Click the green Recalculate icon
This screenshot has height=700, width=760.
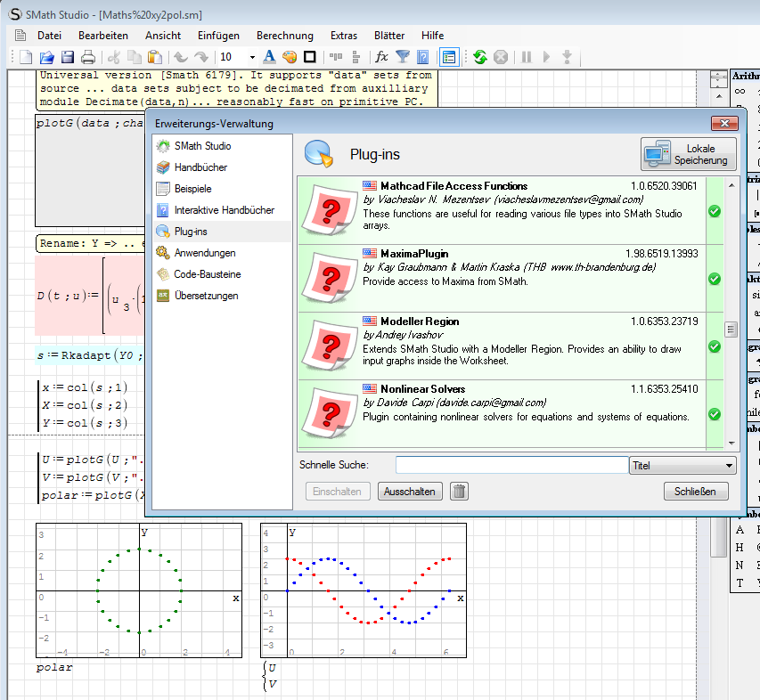click(x=480, y=57)
